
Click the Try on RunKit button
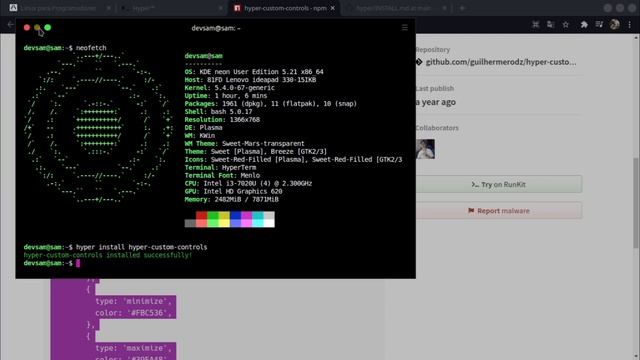[499, 184]
